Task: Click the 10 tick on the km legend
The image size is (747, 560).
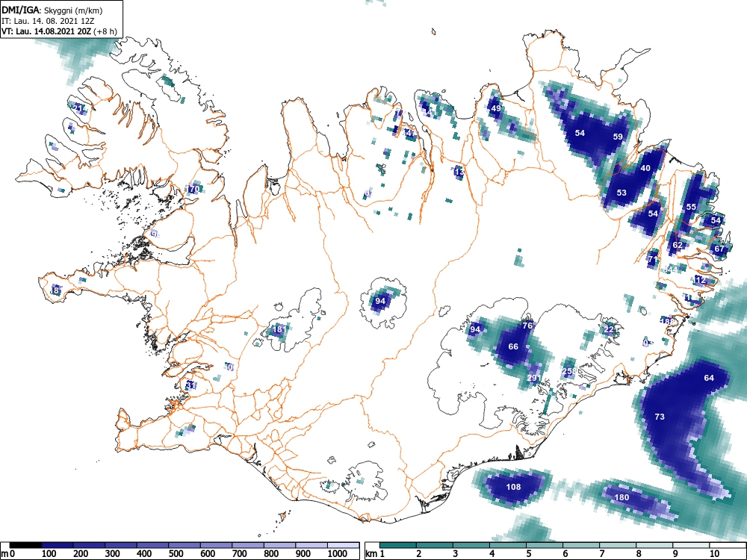Action: click(x=713, y=553)
